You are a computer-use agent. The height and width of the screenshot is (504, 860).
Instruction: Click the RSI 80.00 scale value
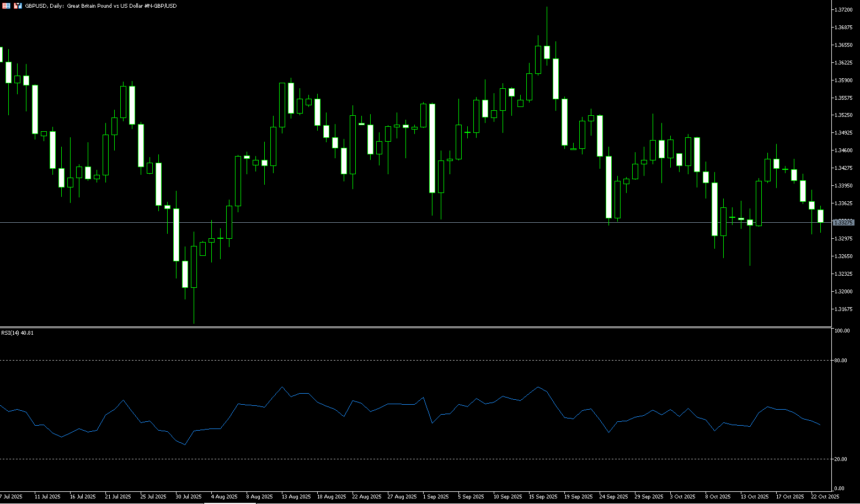pos(841,361)
